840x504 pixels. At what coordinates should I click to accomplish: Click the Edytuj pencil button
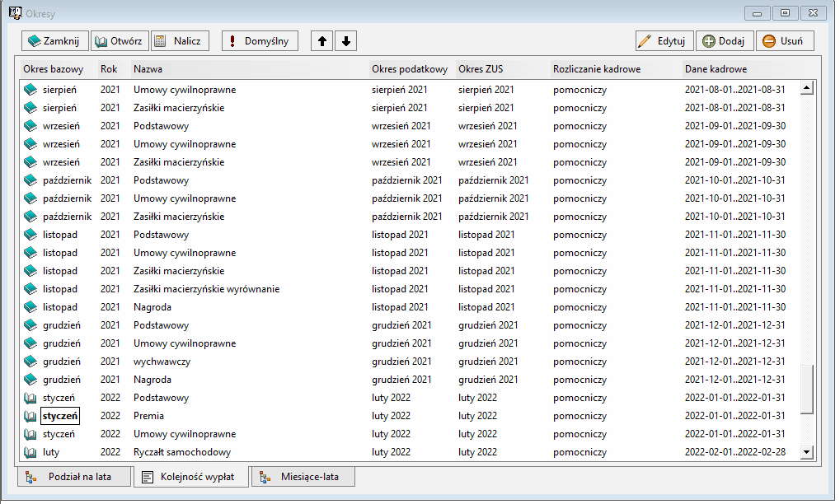[664, 40]
